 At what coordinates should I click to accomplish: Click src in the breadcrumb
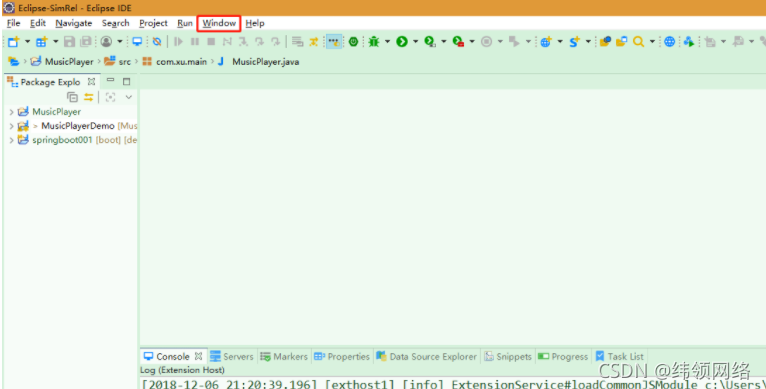(125, 62)
